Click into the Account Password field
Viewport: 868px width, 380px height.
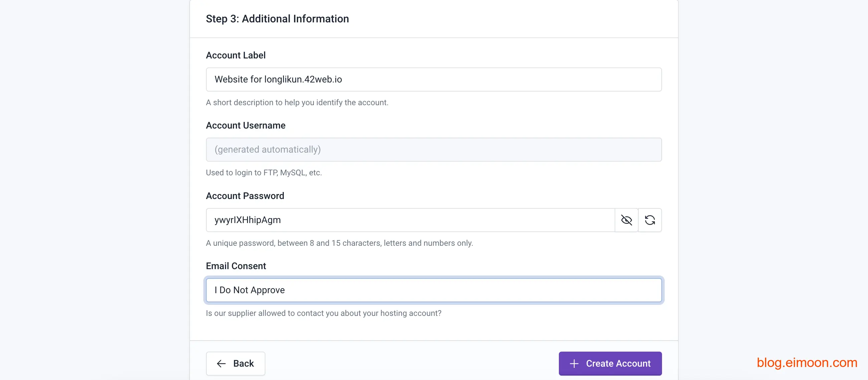410,220
